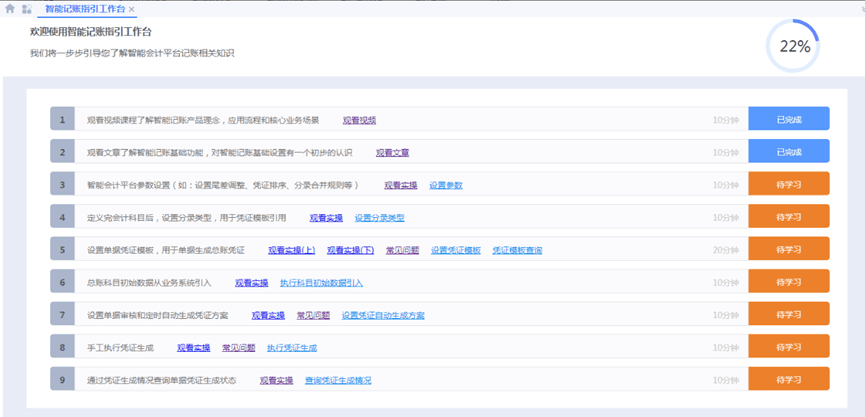Image resolution: width=865 pixels, height=417 pixels.
Task: Click step 8 text 手工执行凭证生成
Action: tap(120, 348)
